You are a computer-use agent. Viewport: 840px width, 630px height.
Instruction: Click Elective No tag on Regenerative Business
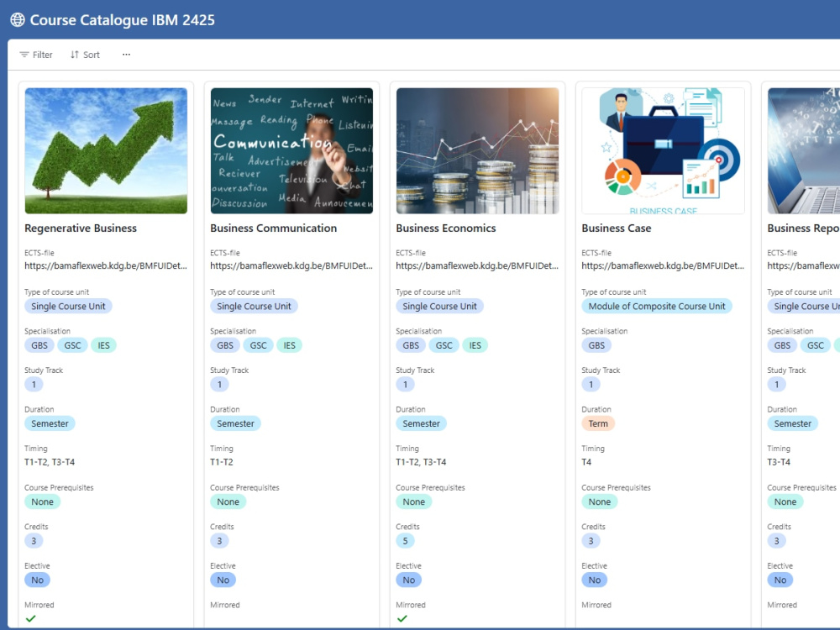click(x=38, y=580)
